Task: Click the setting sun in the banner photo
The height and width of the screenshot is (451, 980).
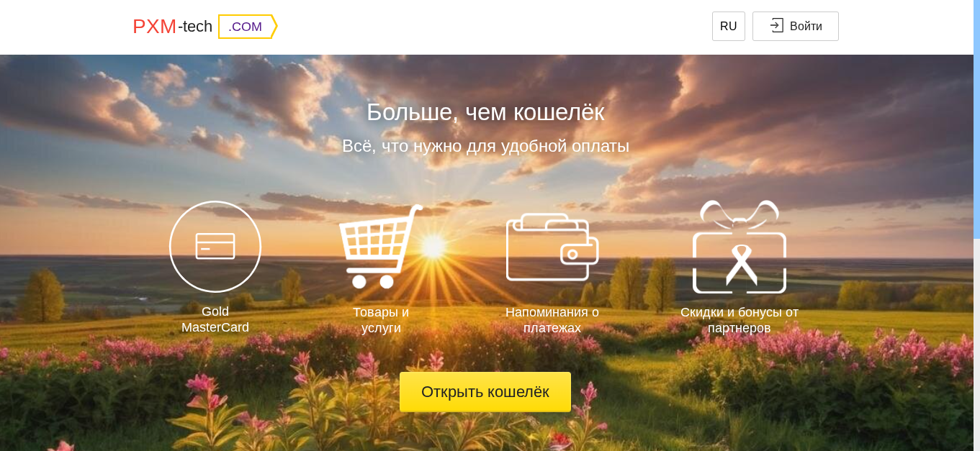Action: (x=433, y=247)
